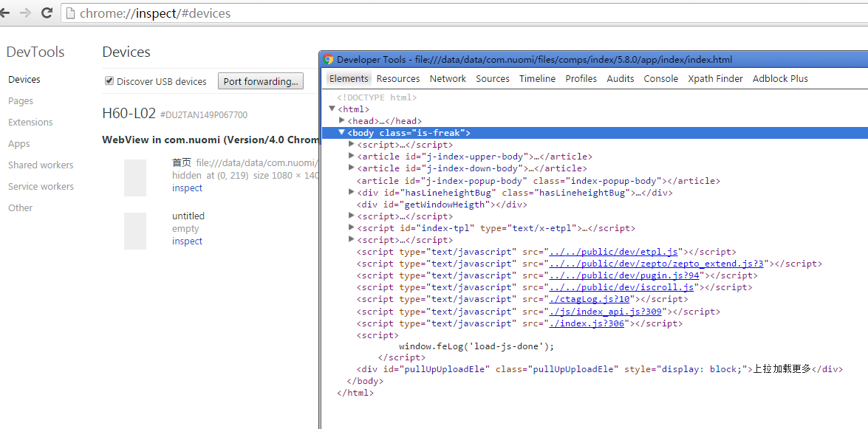Click the Chrome icon in DevTools title bar
Image resolution: width=868 pixels, height=429 pixels.
point(329,60)
